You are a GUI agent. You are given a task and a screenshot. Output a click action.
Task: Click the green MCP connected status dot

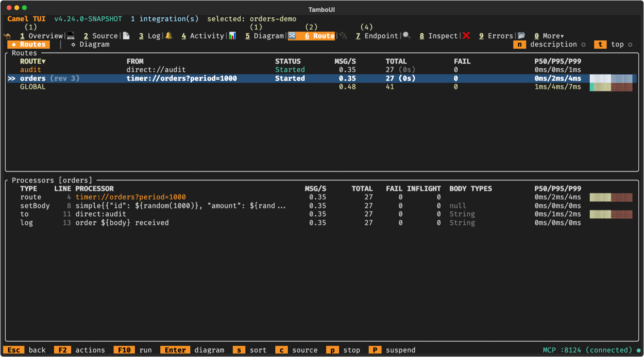[x=638, y=350]
